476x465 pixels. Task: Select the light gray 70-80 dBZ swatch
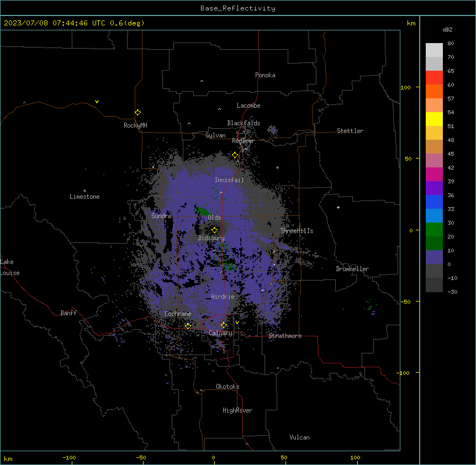point(434,50)
